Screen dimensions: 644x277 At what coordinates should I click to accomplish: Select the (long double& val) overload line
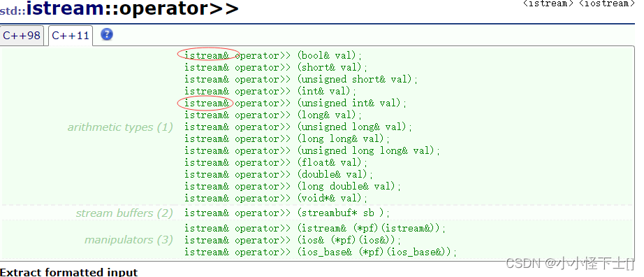point(293,187)
